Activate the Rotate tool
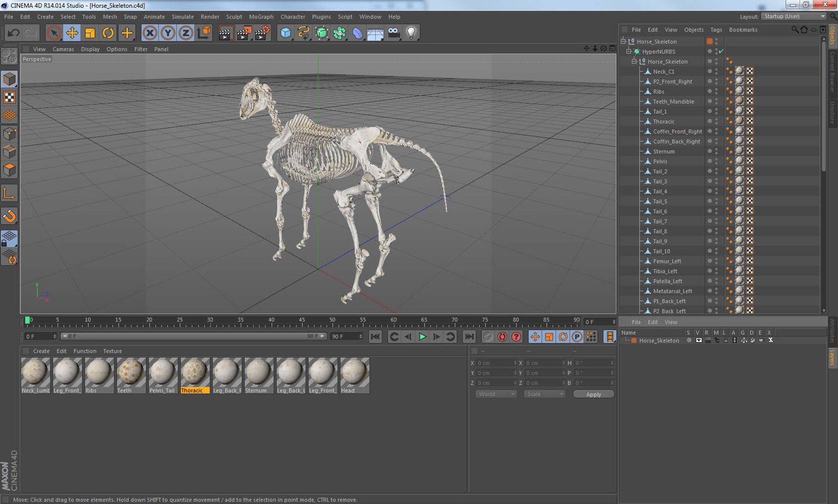The width and height of the screenshot is (838, 504). point(108,33)
